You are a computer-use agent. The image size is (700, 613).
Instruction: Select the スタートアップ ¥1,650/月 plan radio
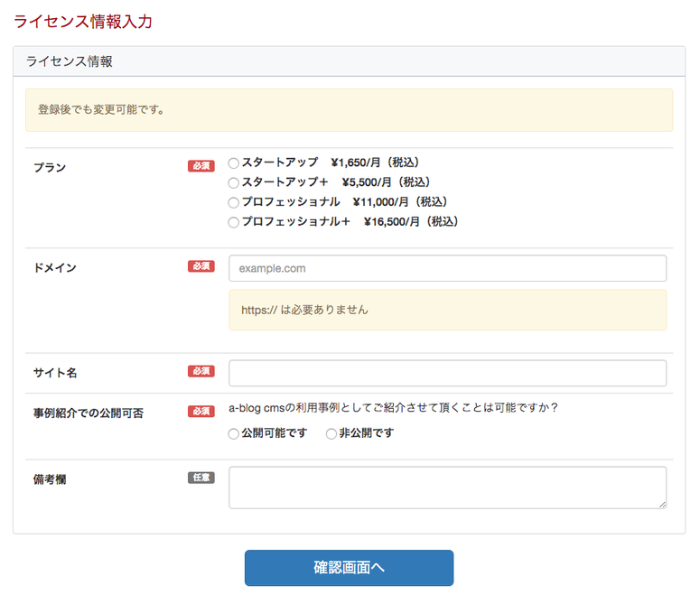click(x=234, y=163)
